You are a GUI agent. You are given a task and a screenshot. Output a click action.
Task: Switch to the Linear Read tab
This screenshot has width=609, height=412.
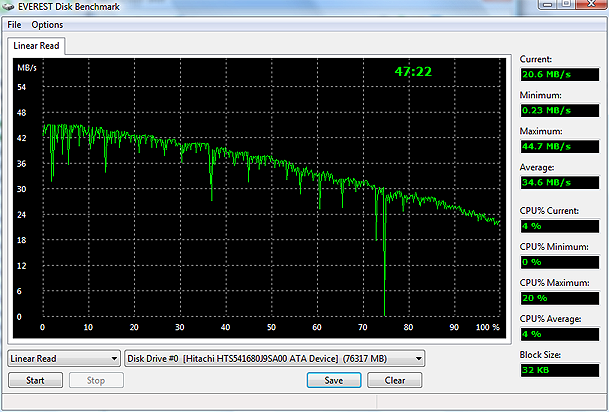36,46
